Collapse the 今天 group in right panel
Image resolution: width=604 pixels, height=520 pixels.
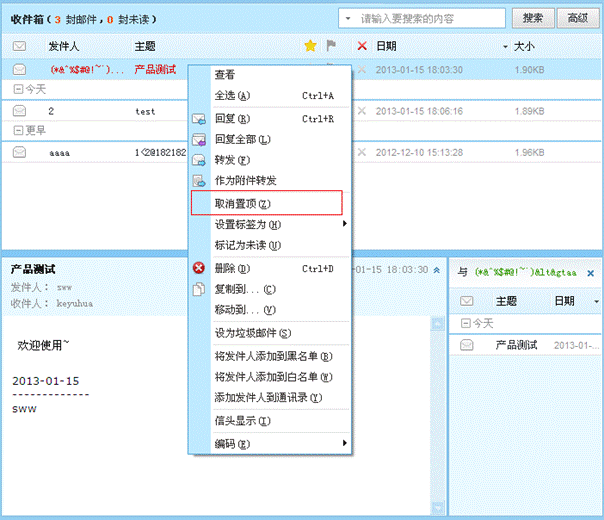pos(465,323)
